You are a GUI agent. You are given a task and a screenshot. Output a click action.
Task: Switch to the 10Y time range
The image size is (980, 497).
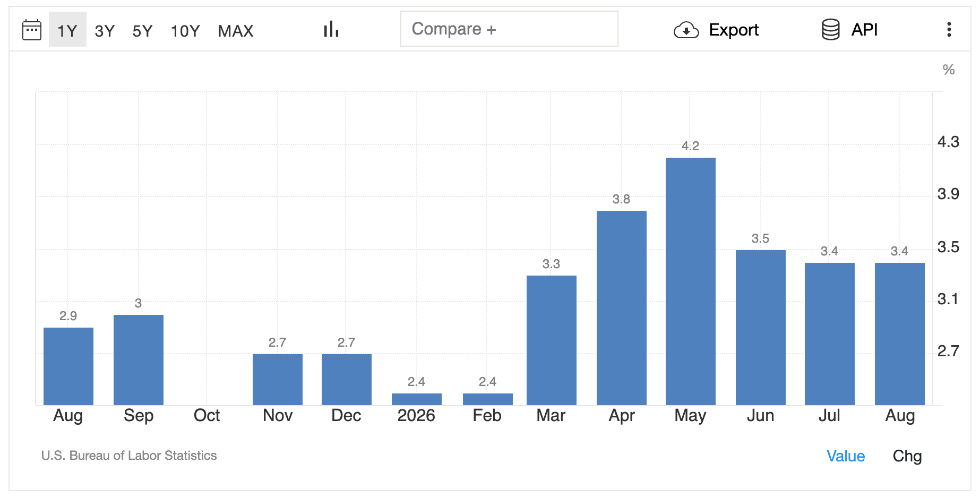click(185, 31)
